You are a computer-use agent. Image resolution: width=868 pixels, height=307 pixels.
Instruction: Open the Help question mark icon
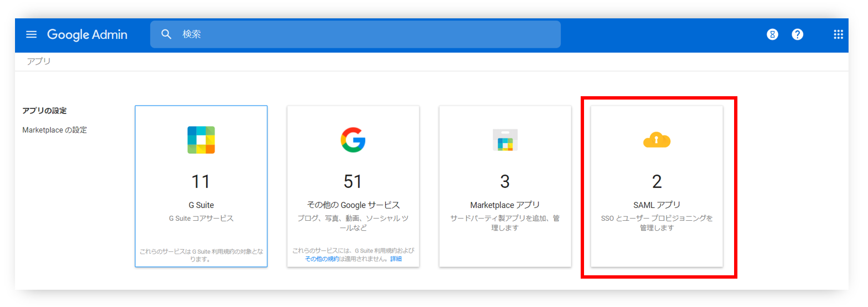[x=797, y=34]
